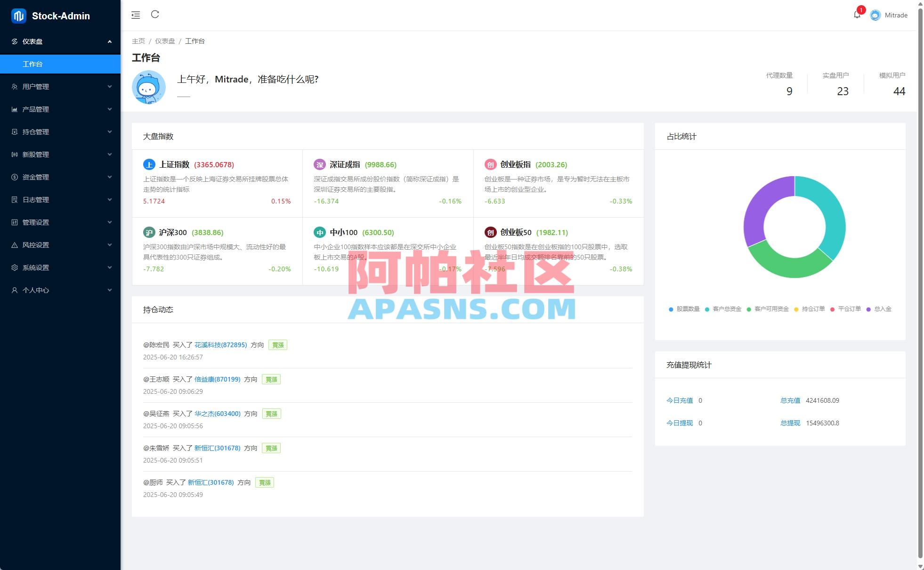Click the 个人中心 user icon
This screenshot has width=924, height=570.
pos(15,290)
